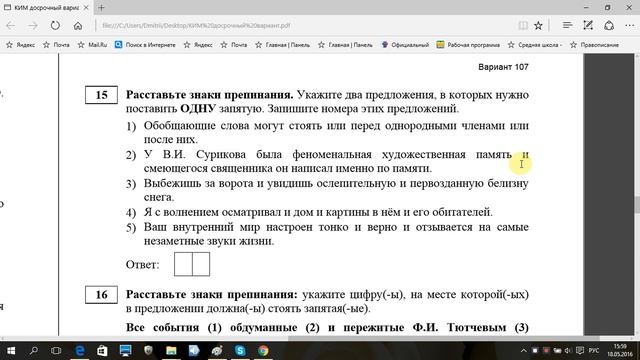Click bold text Расставьте знаки препинания in task 15
This screenshot has width=640, height=360.
[x=209, y=95]
